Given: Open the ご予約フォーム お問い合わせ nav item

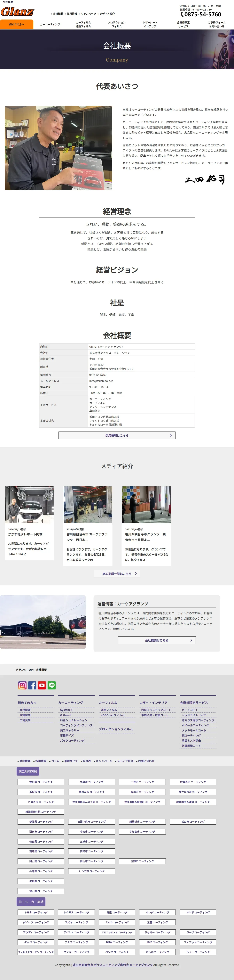Looking at the screenshot, I should pos(216,24).
